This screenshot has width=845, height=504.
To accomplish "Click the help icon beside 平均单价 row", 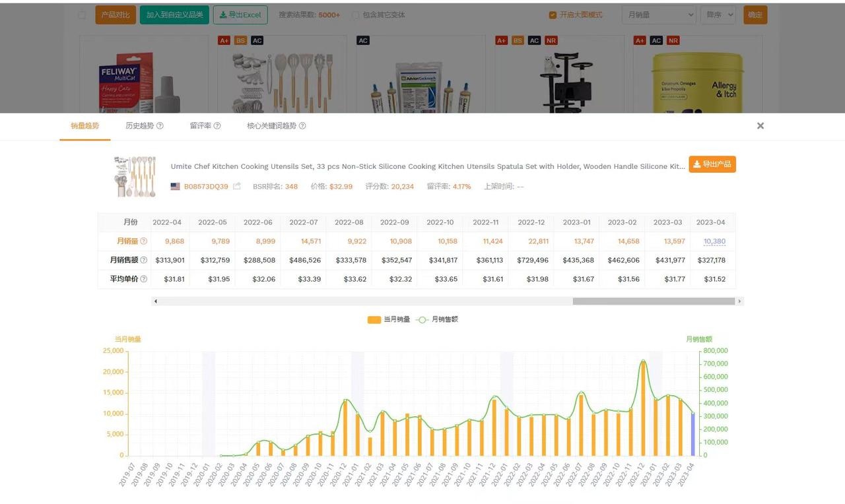I will click(143, 279).
